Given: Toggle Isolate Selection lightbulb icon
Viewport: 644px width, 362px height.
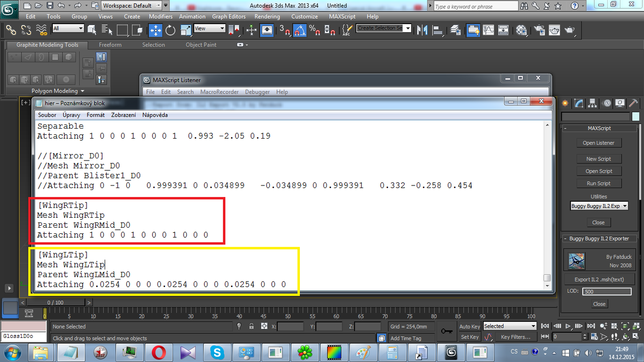Looking at the screenshot, I should pos(239,326).
